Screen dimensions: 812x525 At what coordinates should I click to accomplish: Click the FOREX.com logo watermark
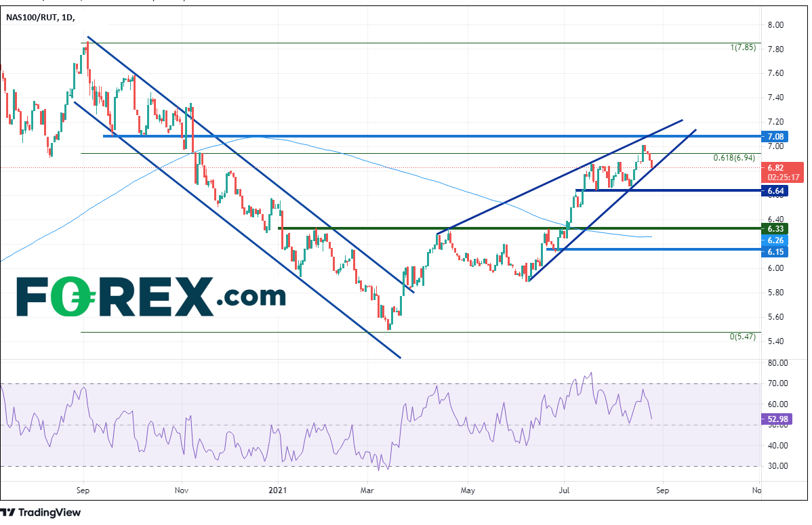(x=150, y=296)
